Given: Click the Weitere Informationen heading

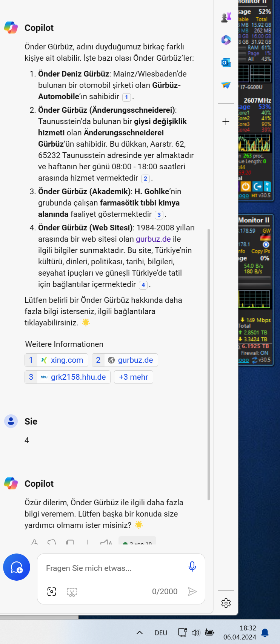Looking at the screenshot, I should (64, 344).
